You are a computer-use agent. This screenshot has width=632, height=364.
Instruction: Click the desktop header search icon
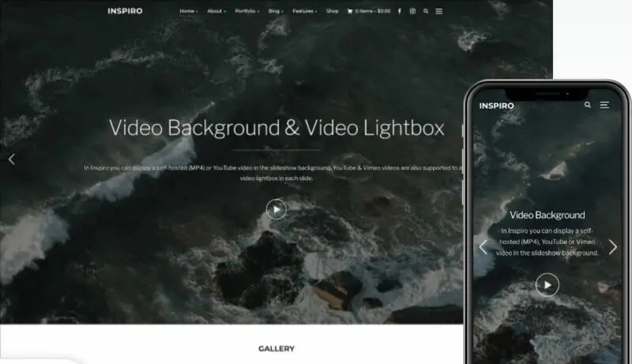tap(426, 11)
